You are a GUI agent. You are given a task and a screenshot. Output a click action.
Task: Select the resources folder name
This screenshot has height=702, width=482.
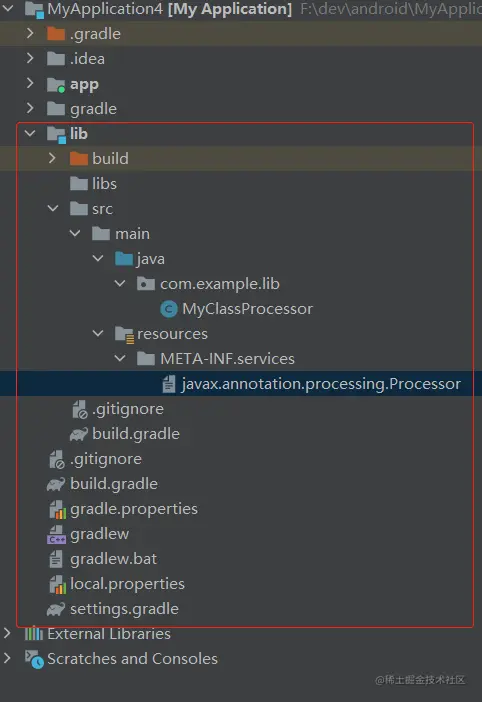(172, 334)
